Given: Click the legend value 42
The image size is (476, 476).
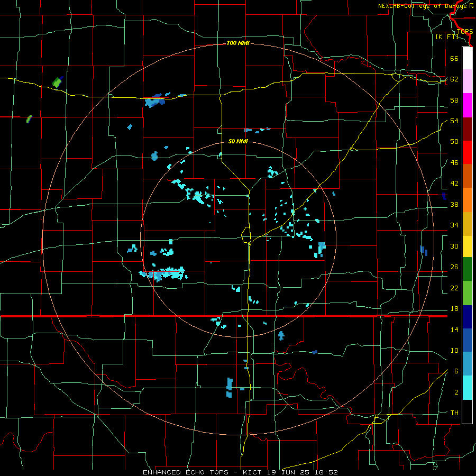Looking at the screenshot, I should point(454,184).
